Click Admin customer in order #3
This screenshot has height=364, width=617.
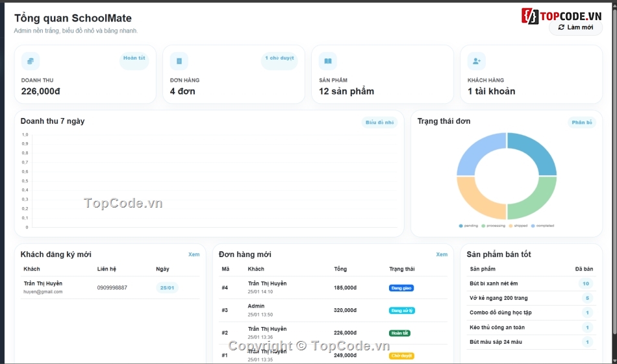(x=256, y=306)
